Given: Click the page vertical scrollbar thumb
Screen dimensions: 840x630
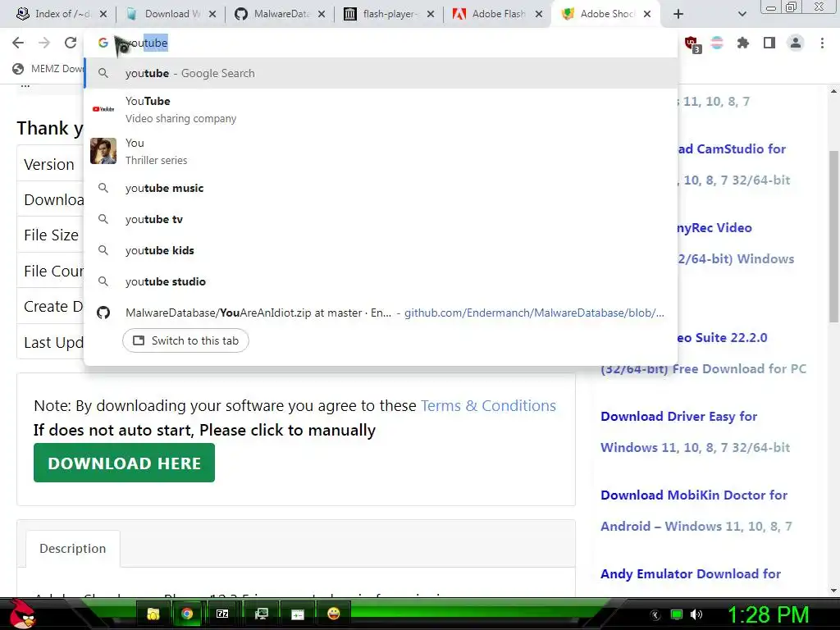Looking at the screenshot, I should coord(833,239).
